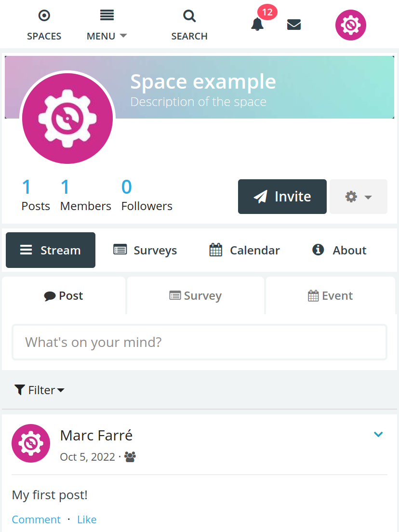Open user account avatar in header
This screenshot has width=399, height=532.
(350, 25)
